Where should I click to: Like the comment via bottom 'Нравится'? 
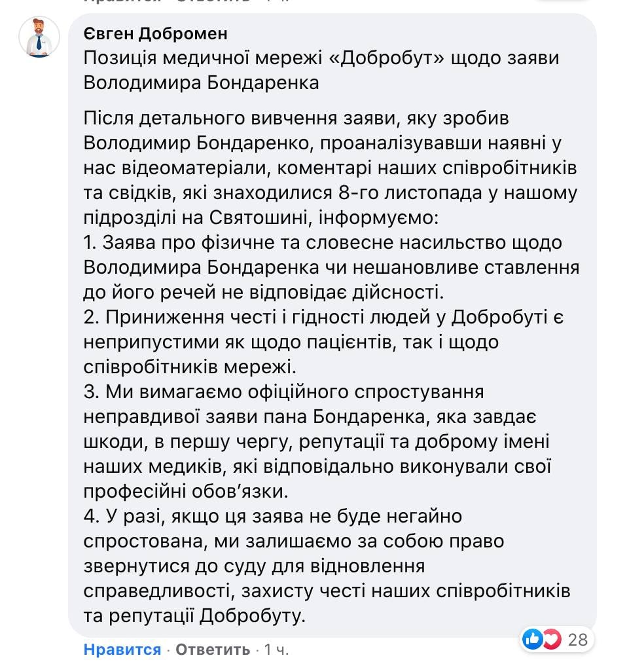(x=121, y=651)
